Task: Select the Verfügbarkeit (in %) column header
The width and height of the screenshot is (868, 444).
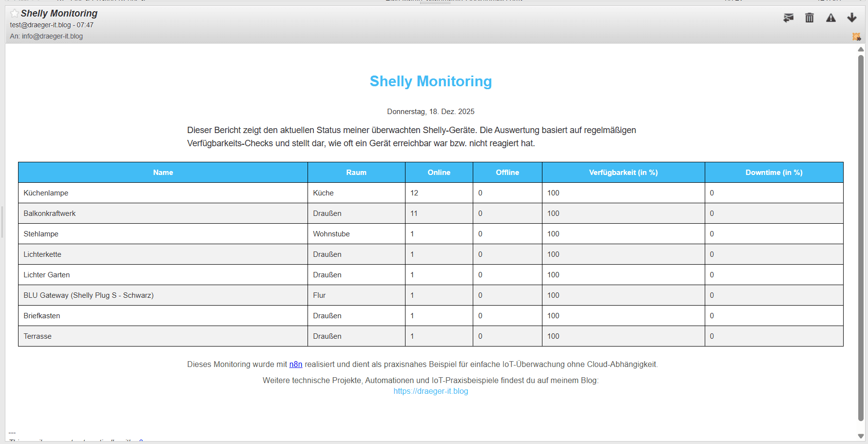Action: coord(623,173)
